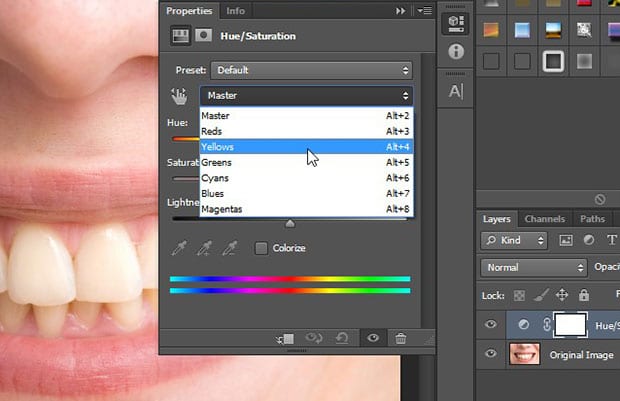Image resolution: width=620 pixels, height=401 pixels.
Task: Apply the noisy texture style swatch
Action: (584, 30)
